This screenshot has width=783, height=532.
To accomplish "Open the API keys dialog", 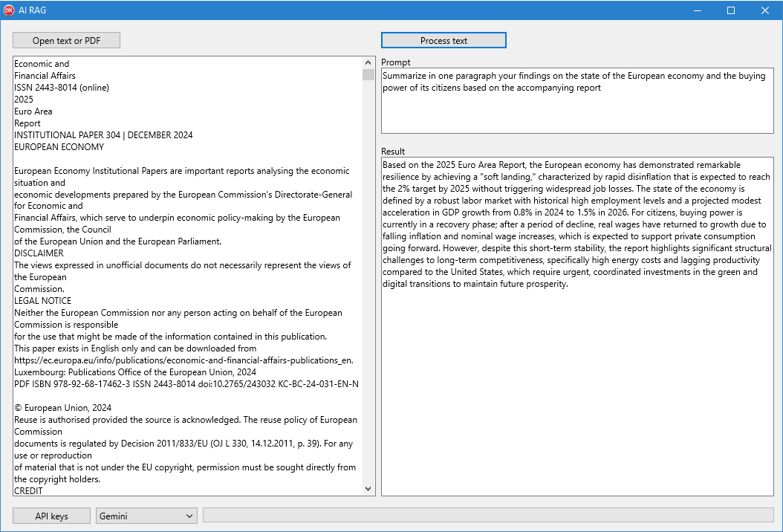I will click(51, 516).
